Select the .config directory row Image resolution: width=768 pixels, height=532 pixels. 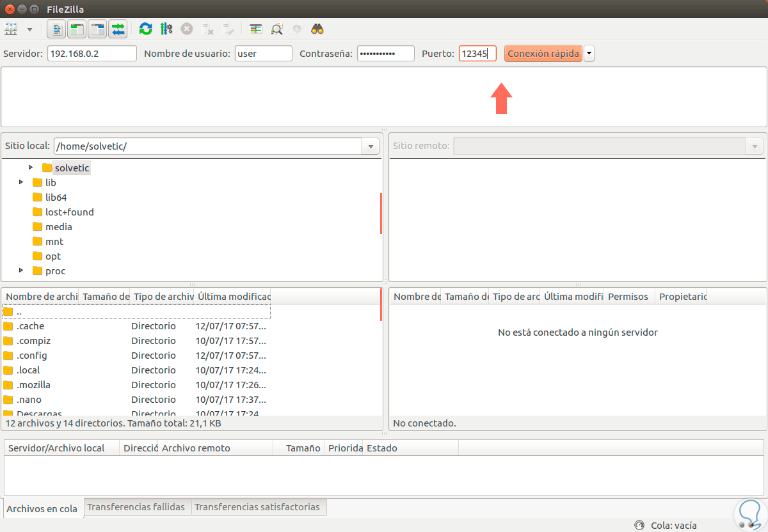click(x=136, y=356)
